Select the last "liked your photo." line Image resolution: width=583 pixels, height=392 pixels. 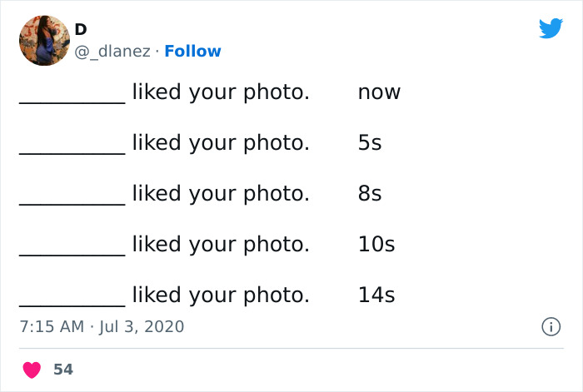coord(220,295)
